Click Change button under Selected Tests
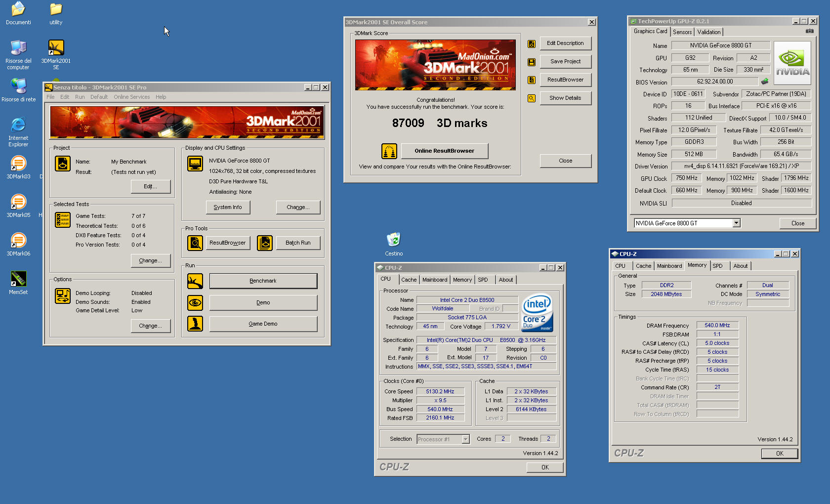This screenshot has height=504, width=830. [x=151, y=261]
